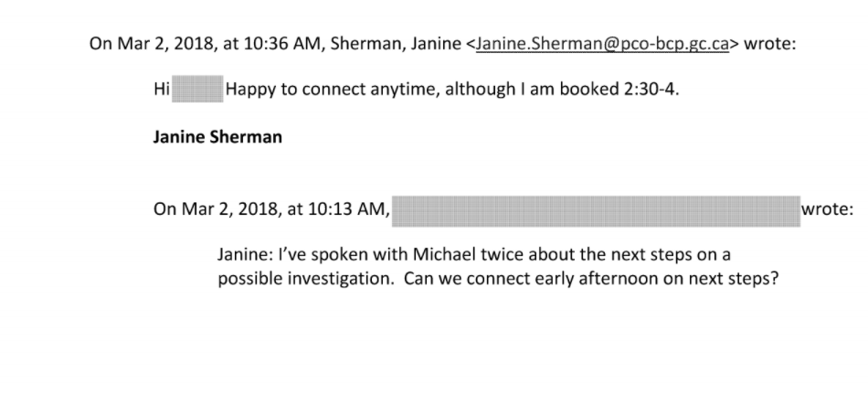Click the phrase "Happy to connect anytime"

tap(314, 92)
